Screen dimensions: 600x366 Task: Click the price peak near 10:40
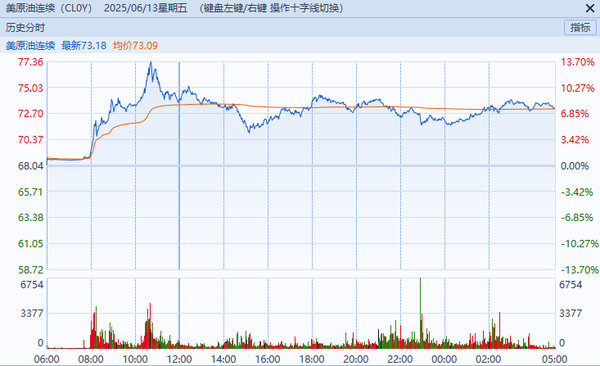[x=151, y=62]
